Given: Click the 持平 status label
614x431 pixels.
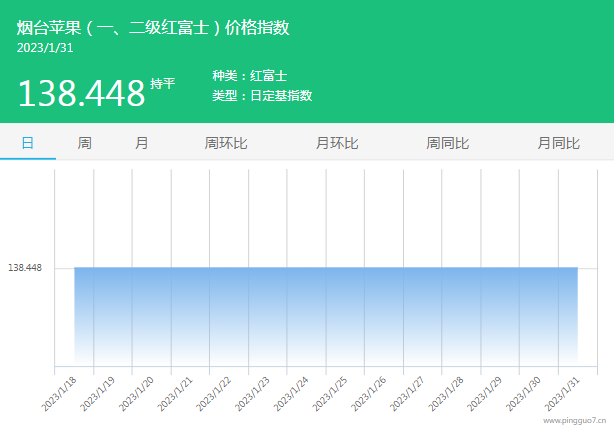Looking at the screenshot, I should tap(163, 83).
